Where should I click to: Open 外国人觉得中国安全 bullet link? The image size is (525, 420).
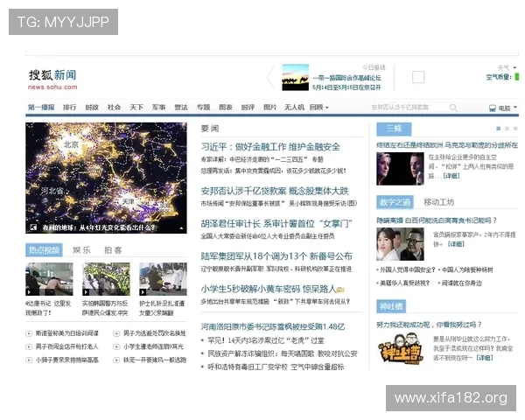click(x=408, y=270)
